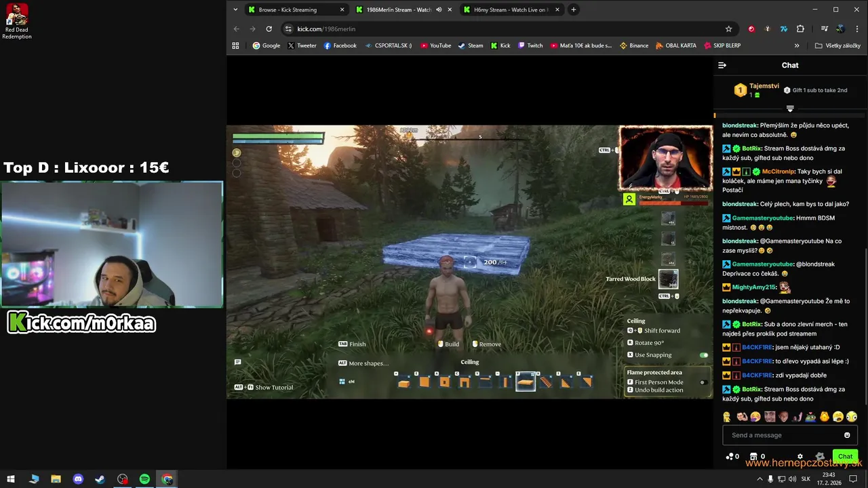Open the Windows Start menu
The height and width of the screenshot is (488, 868).
[x=11, y=479]
